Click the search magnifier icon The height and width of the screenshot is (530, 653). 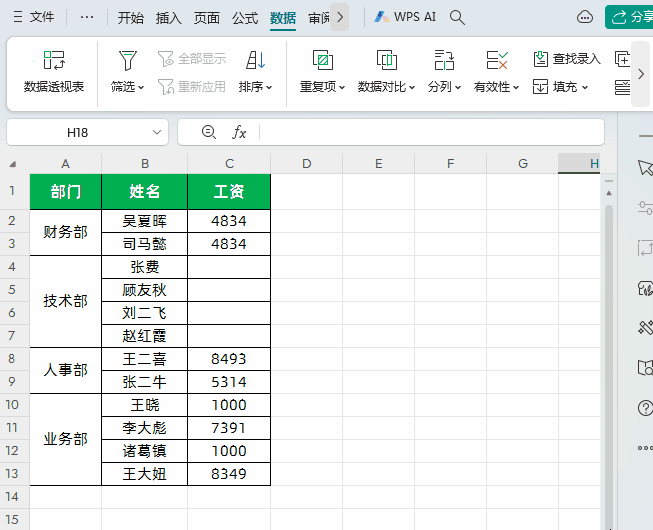click(457, 17)
